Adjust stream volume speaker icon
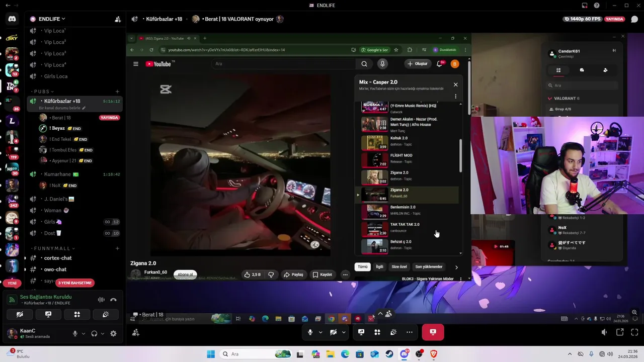This screenshot has width=644, height=362. [604, 332]
